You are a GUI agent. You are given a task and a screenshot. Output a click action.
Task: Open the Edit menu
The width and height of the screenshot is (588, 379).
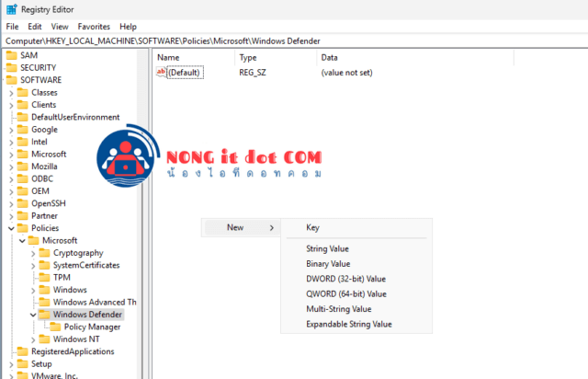(x=35, y=27)
